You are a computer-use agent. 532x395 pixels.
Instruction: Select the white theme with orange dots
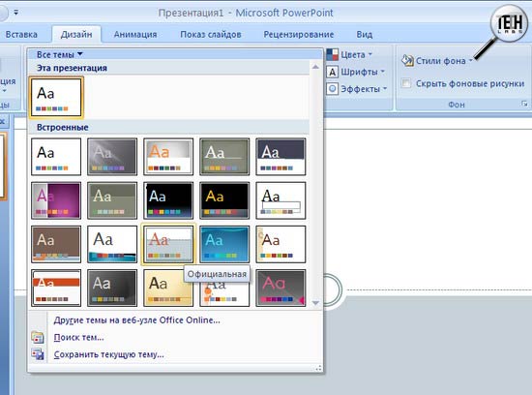[x=224, y=294]
